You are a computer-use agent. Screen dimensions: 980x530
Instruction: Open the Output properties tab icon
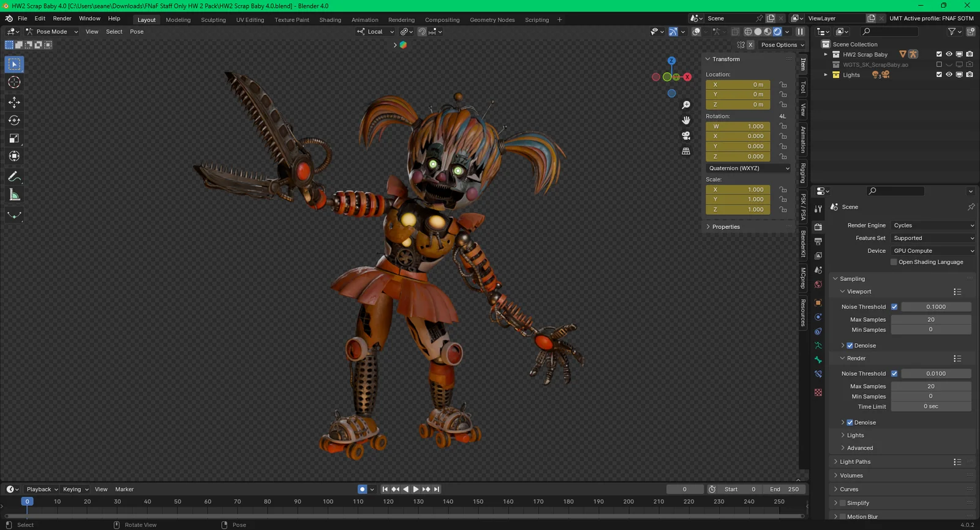[x=818, y=242]
